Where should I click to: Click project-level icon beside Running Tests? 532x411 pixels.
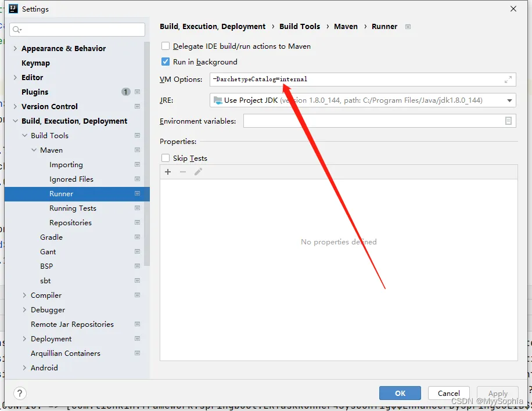138,208
